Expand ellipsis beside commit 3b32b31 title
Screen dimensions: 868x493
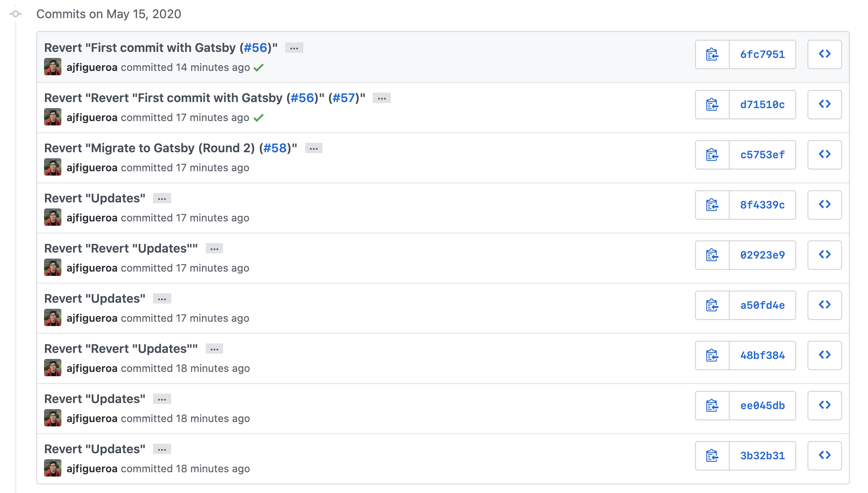(x=162, y=449)
